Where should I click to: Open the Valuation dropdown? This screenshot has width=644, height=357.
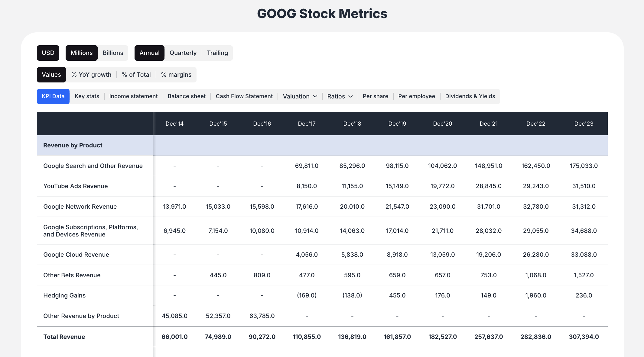tap(300, 96)
